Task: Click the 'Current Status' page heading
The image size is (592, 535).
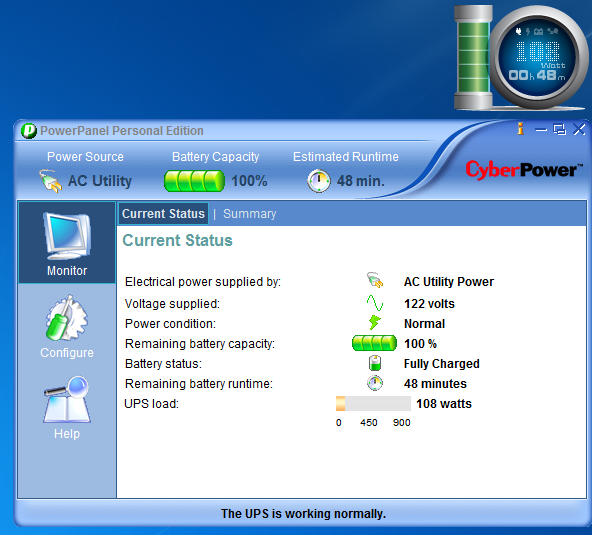Action: click(177, 240)
